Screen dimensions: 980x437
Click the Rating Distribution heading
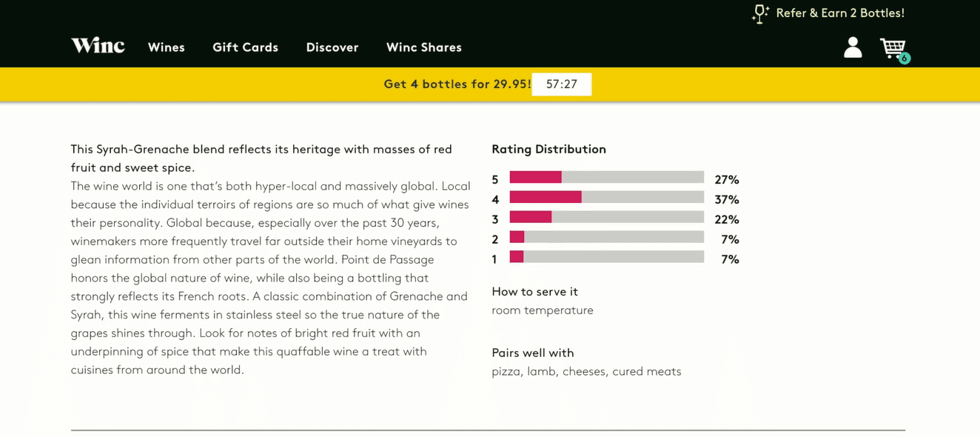click(549, 150)
